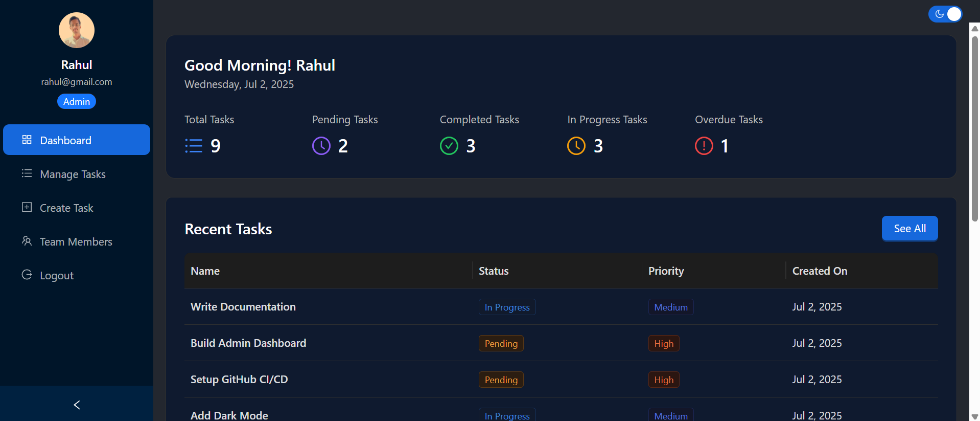The image size is (980, 421).
Task: Click the Logout icon in sidebar
Action: pos(27,275)
